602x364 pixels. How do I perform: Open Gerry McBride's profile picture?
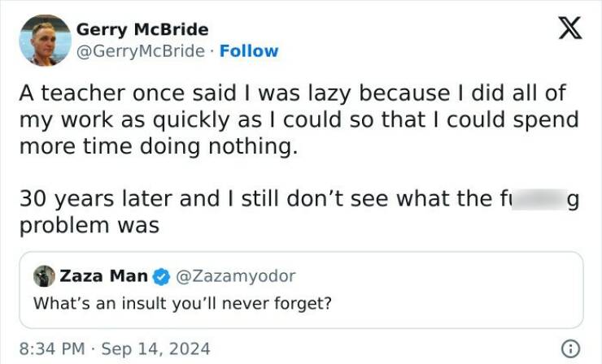45,40
